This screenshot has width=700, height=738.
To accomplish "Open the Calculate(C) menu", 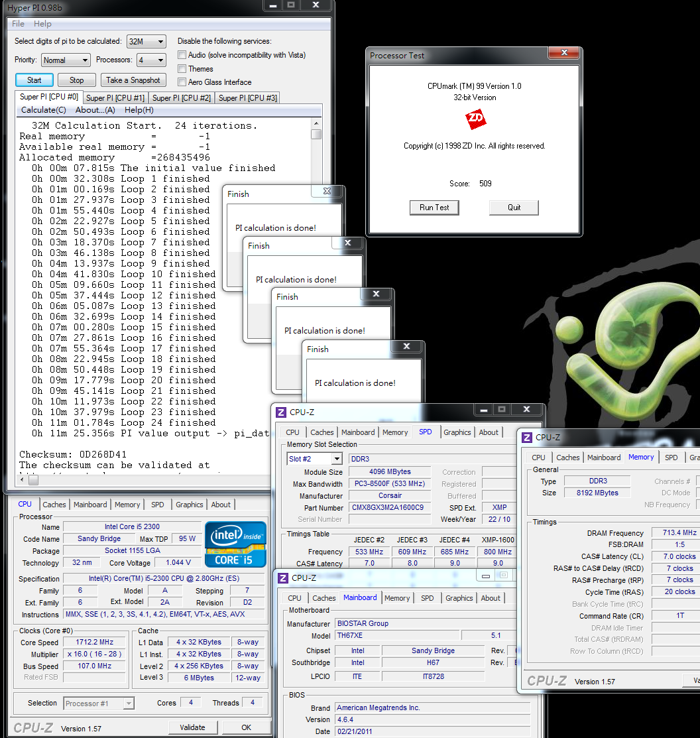I will coord(43,109).
